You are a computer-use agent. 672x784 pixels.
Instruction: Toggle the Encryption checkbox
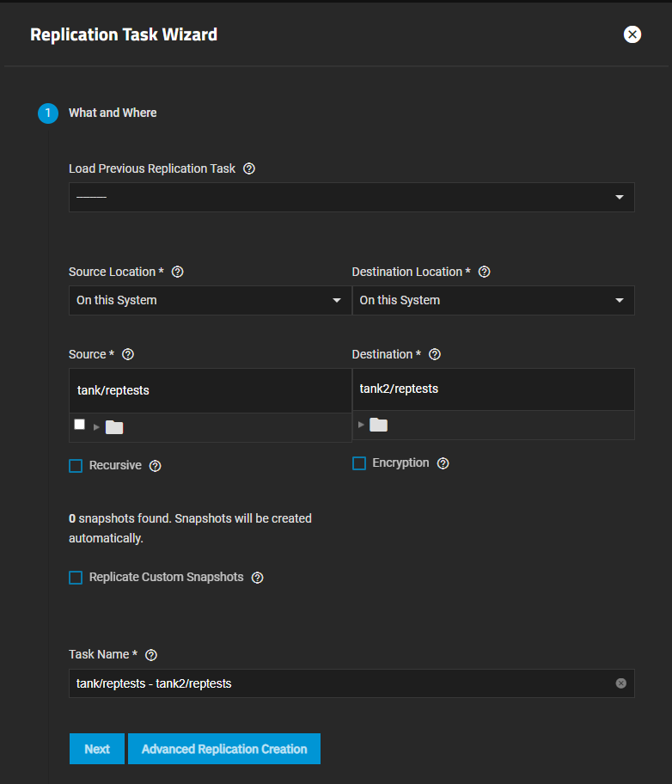[x=359, y=463]
